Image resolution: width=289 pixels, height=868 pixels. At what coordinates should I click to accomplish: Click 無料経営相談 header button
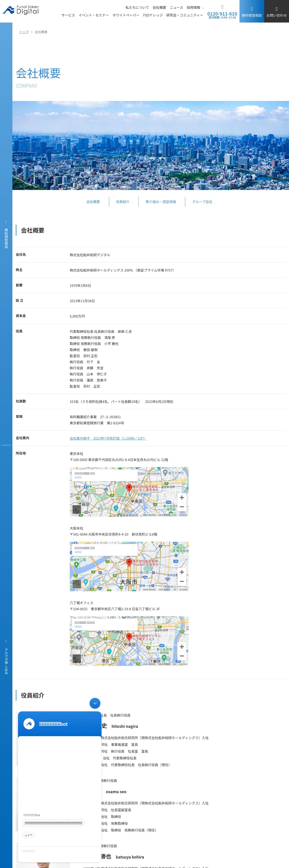tap(252, 11)
